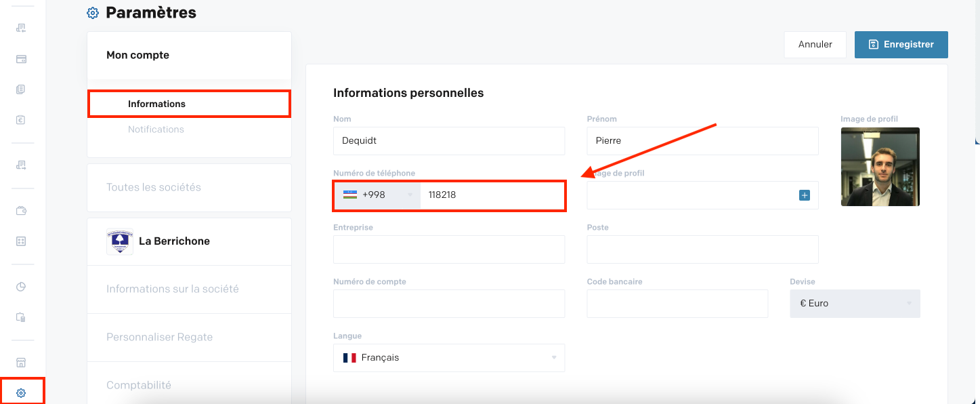The image size is (980, 404).
Task: Open the stacked documents icon in sidebar
Action: (21, 89)
